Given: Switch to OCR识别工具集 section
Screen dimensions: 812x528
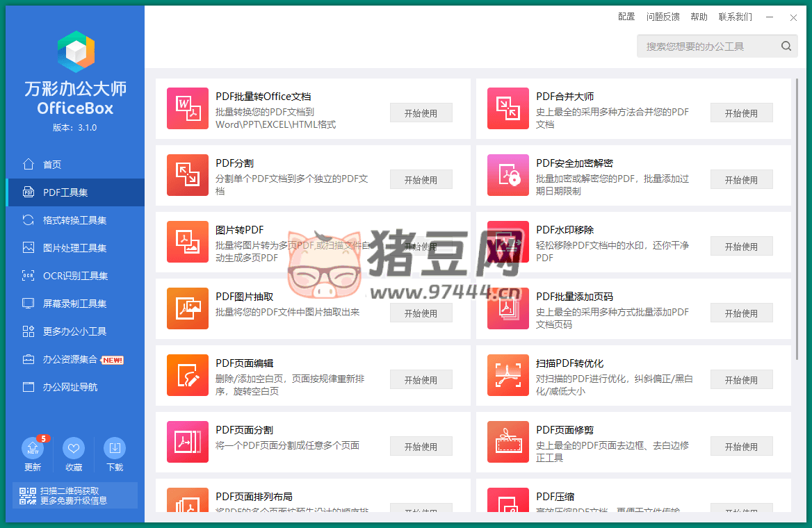Looking at the screenshot, I should pyautogui.click(x=75, y=276).
